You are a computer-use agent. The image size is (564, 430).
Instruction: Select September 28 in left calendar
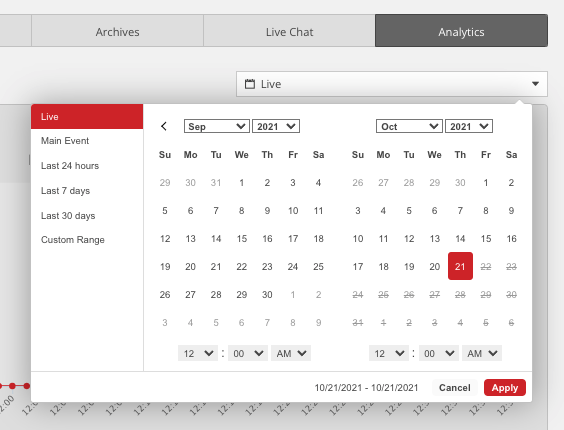click(216, 294)
